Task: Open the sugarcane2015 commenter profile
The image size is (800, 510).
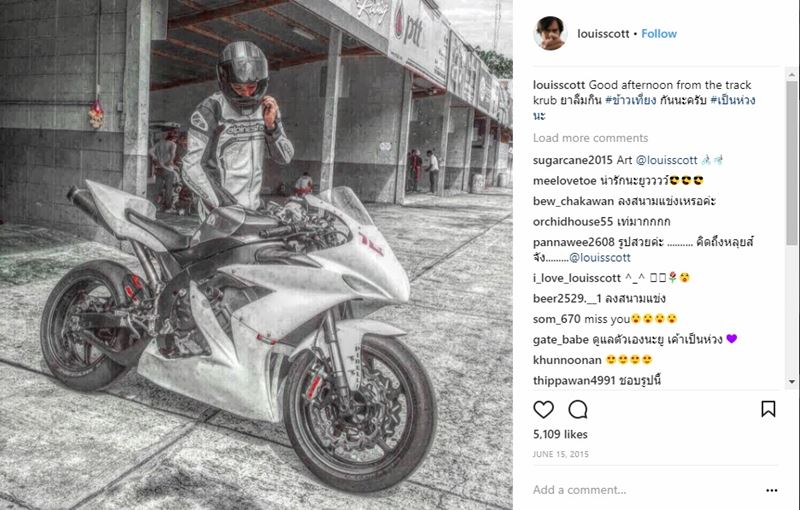Action: click(572, 160)
